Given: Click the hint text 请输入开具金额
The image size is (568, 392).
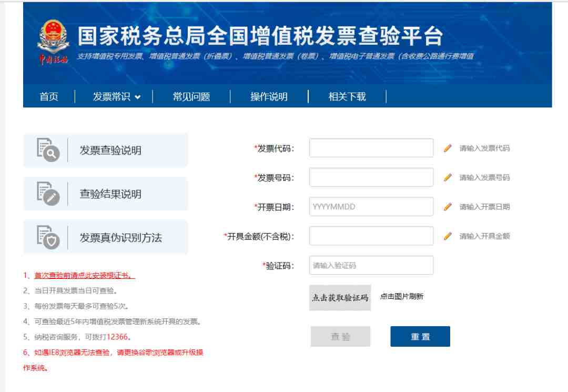Looking at the screenshot, I should pos(485,236).
